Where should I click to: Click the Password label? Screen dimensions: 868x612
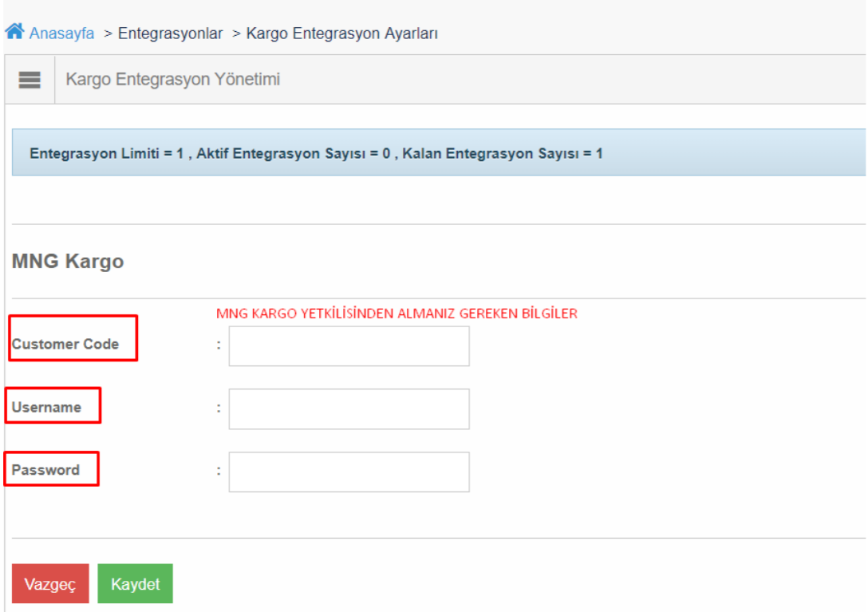(45, 470)
